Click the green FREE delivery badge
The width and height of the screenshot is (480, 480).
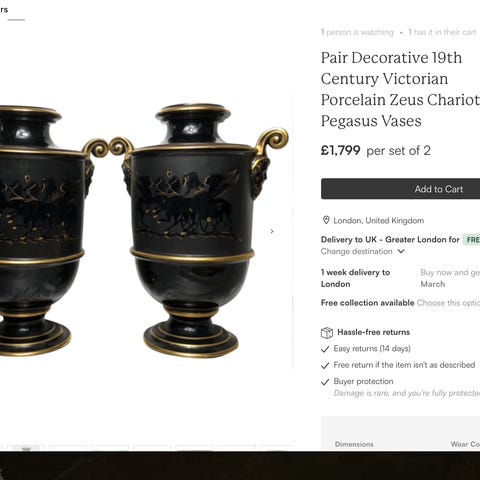tap(472, 239)
